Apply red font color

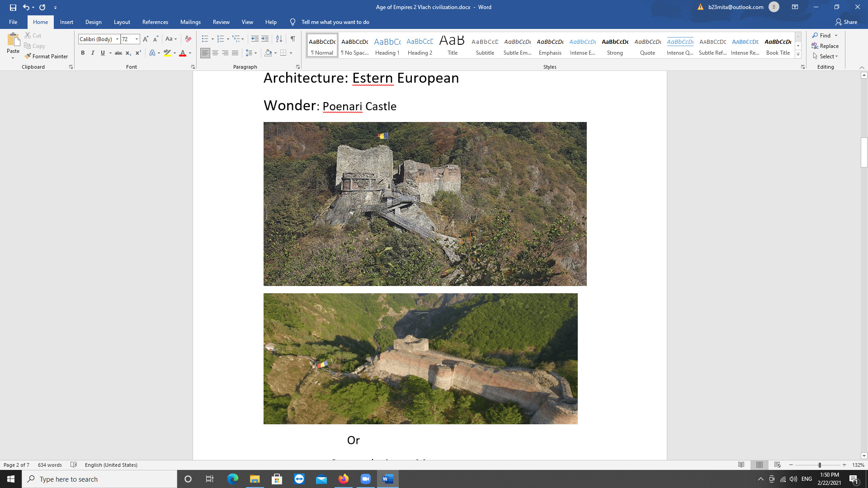coord(183,53)
